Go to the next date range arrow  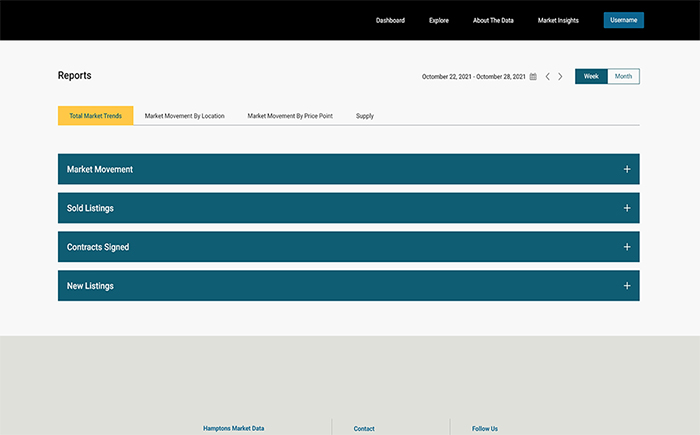tap(560, 76)
